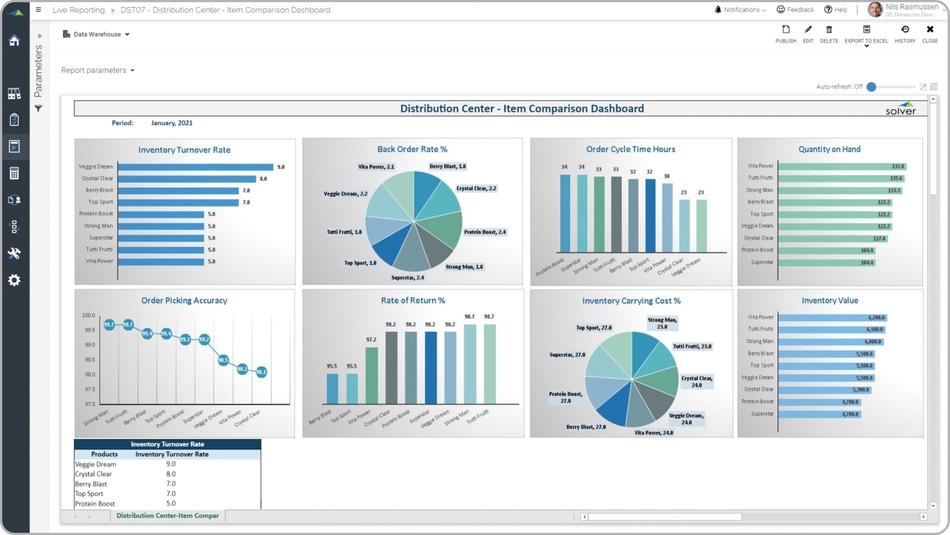Toggle the hamburger menu to collapse navigation
This screenshot has width=950, height=535.
[38, 10]
